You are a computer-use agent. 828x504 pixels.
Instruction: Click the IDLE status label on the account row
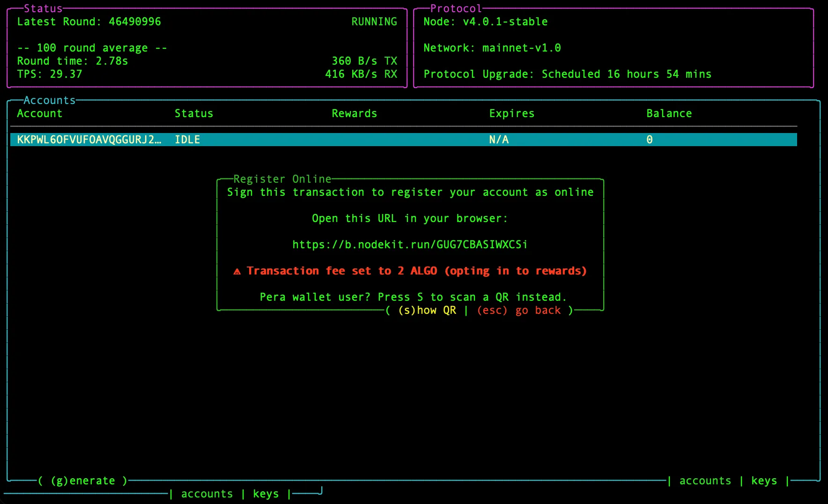click(187, 139)
